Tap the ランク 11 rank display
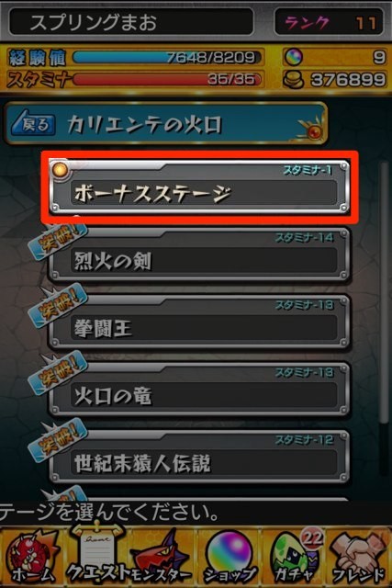The image size is (392, 588). point(329,22)
